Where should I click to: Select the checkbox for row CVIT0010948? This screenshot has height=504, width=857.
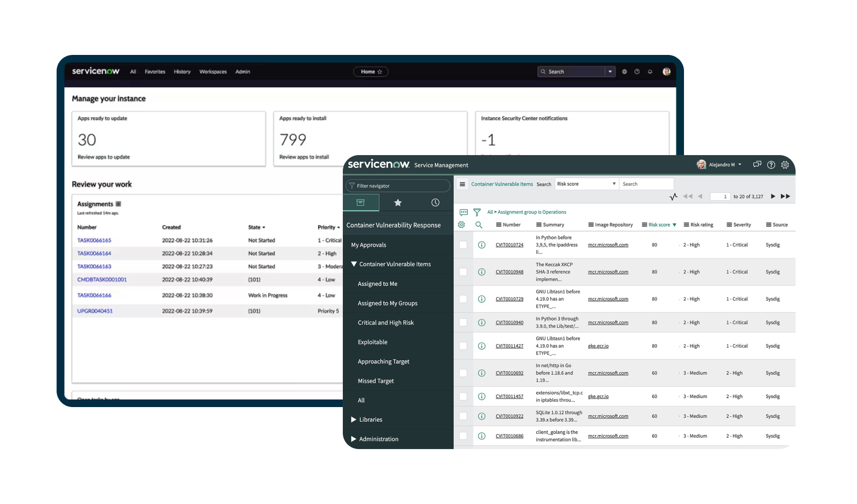tap(463, 272)
